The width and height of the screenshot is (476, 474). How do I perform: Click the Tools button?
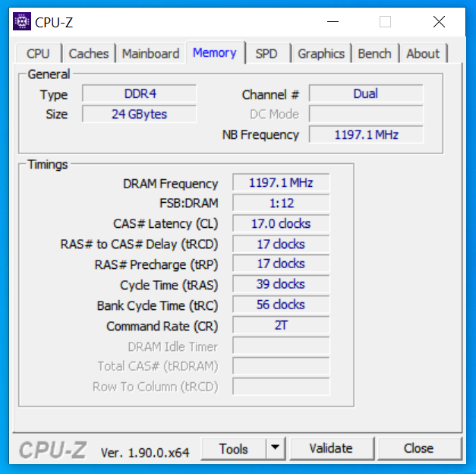coord(234,449)
